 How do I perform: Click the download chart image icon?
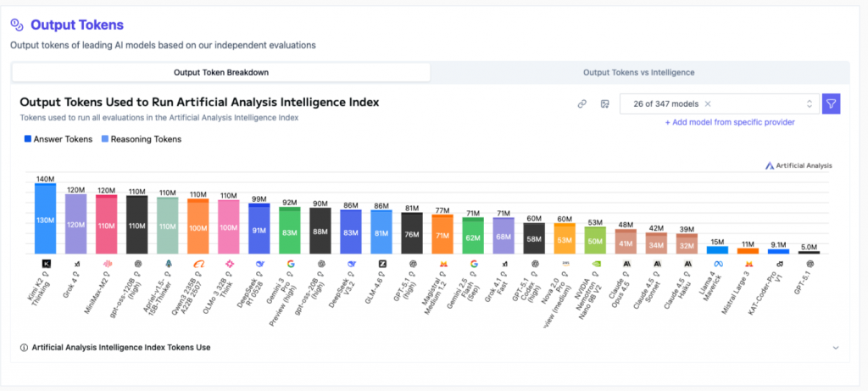(x=605, y=103)
